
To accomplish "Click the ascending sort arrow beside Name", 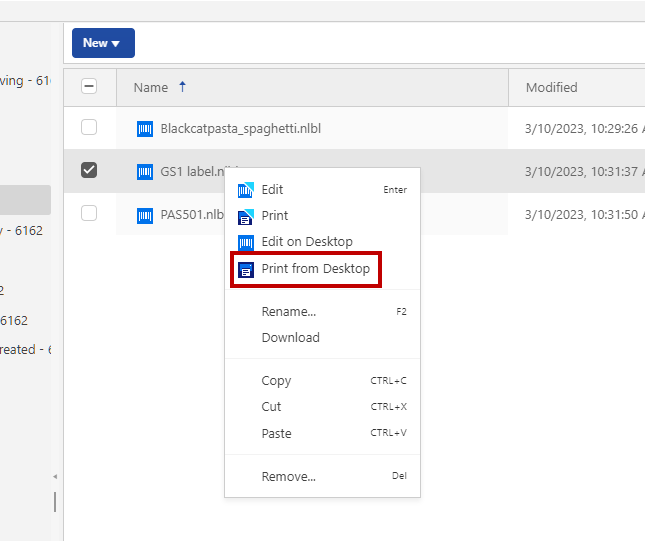I will [182, 87].
